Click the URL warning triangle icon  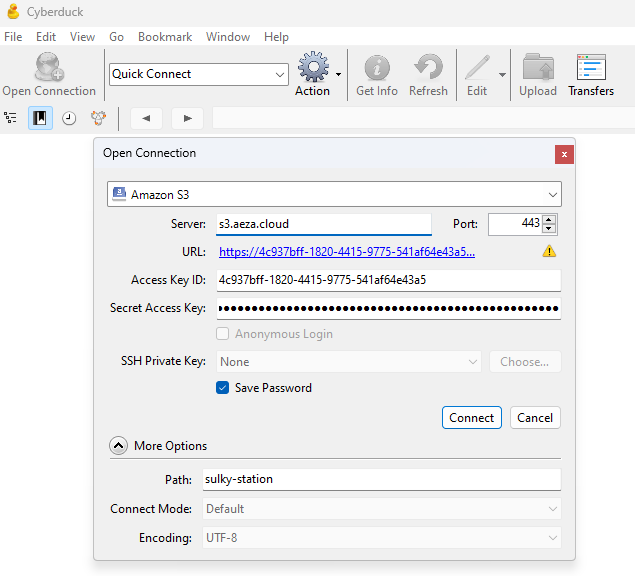(x=549, y=252)
